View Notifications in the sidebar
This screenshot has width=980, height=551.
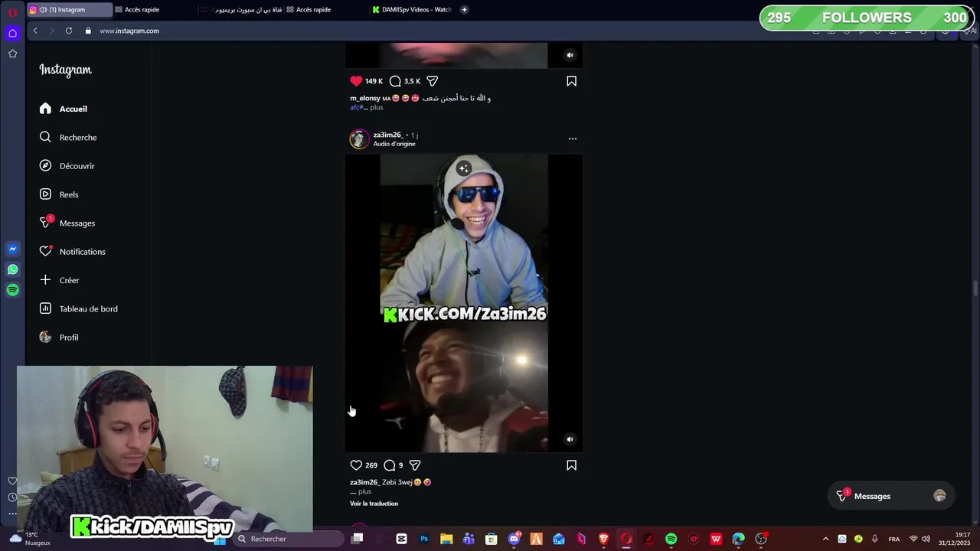[72, 252]
